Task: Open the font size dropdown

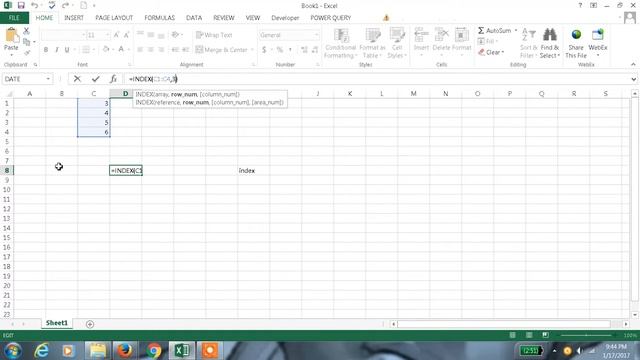Action: point(107,35)
